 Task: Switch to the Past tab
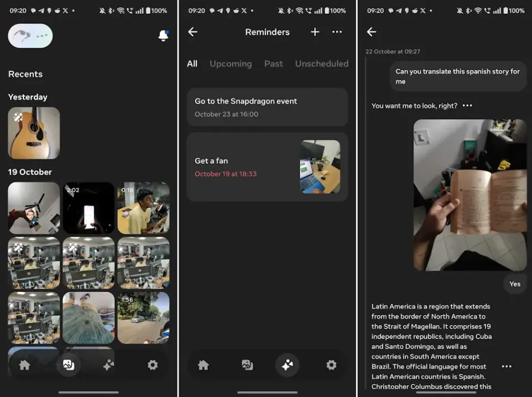click(273, 64)
